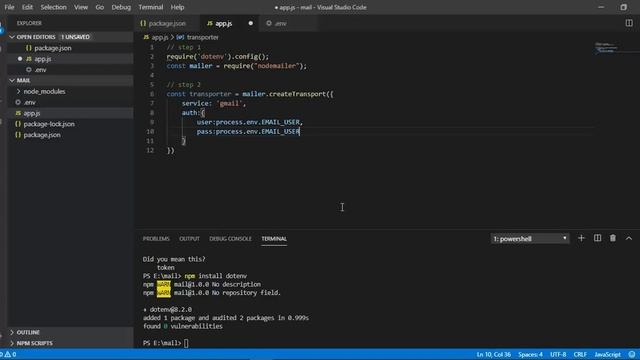Click the 1 UNSAVED badge
The image size is (640, 360).
point(76,37)
